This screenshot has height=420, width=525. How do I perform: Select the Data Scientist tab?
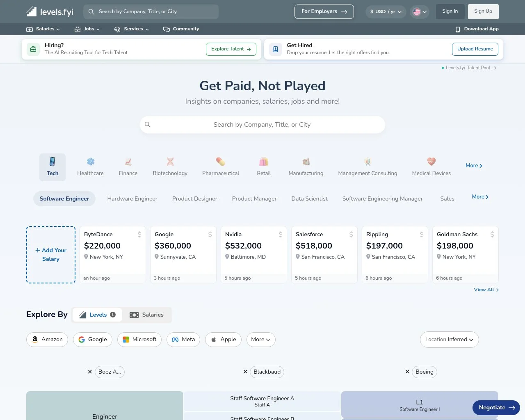coord(310,199)
